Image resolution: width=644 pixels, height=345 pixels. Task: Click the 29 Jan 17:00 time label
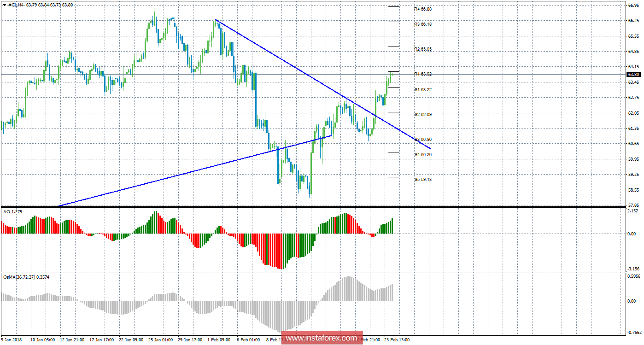coord(190,340)
